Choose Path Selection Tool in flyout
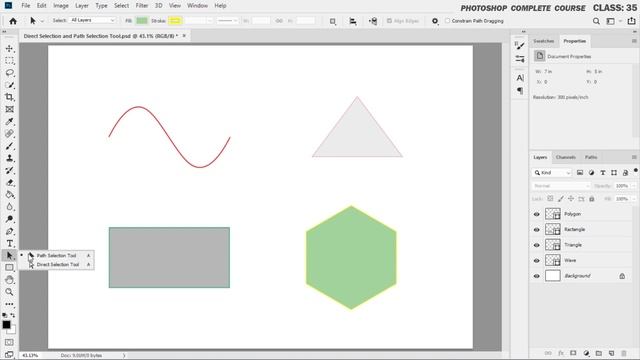This screenshot has height=360, width=640. point(56,256)
